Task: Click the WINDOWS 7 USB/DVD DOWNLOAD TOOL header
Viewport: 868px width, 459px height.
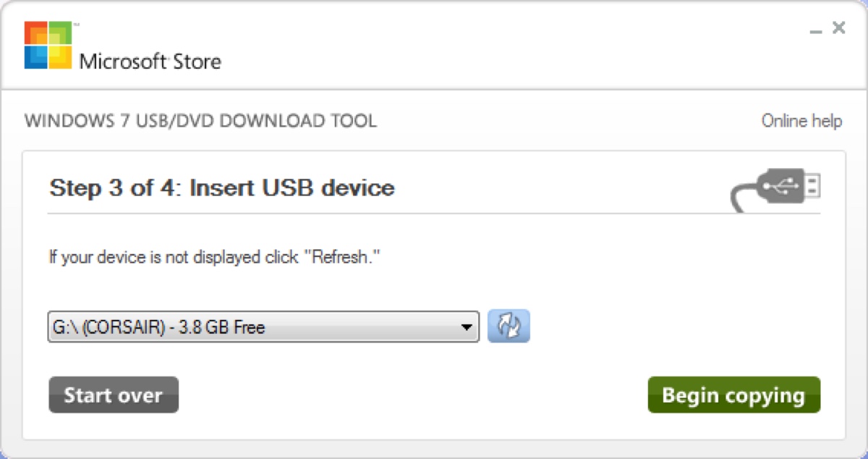Action: (x=200, y=121)
